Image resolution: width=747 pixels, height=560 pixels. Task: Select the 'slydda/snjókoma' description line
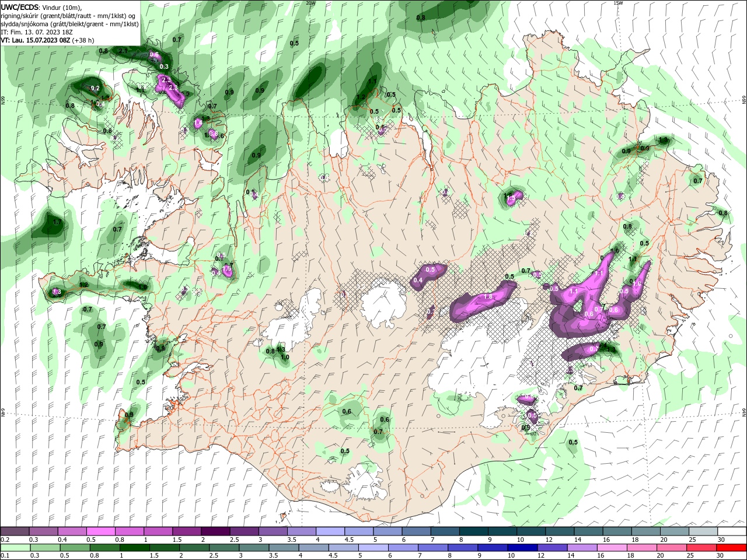(x=69, y=24)
